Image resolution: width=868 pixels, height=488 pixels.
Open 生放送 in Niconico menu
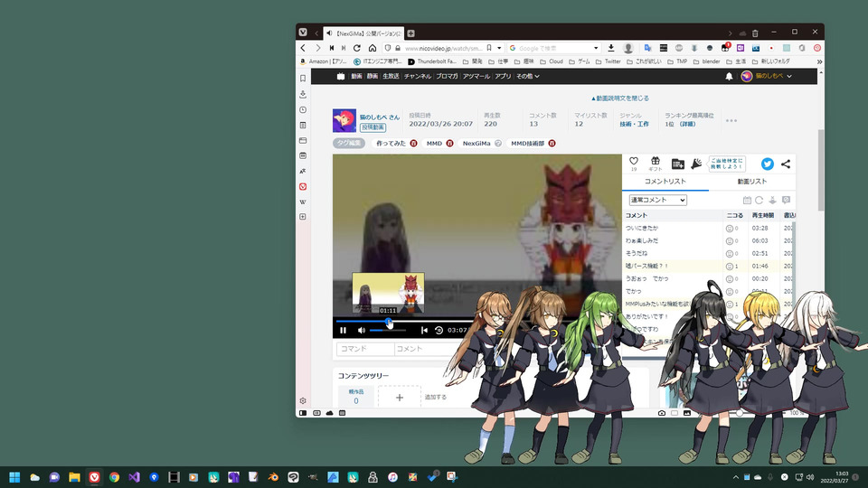[x=391, y=76]
